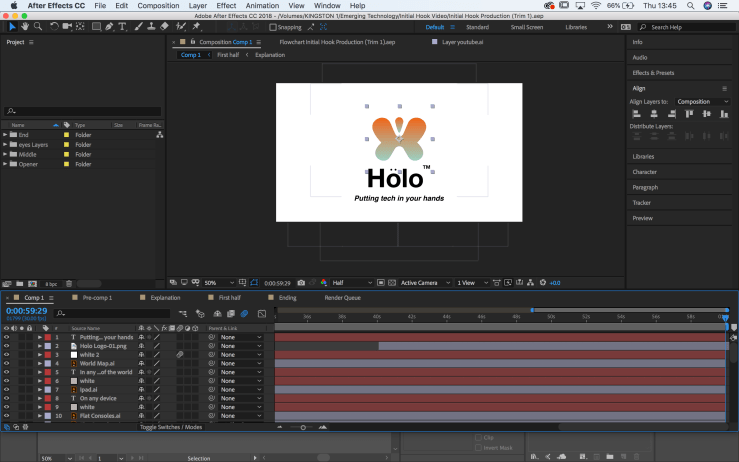Enable the Snapping checkbox
The height and width of the screenshot is (462, 739).
pos(272,27)
